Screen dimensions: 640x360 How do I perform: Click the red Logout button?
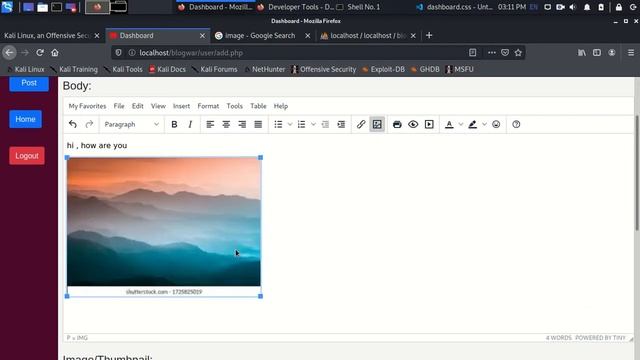coord(27,156)
